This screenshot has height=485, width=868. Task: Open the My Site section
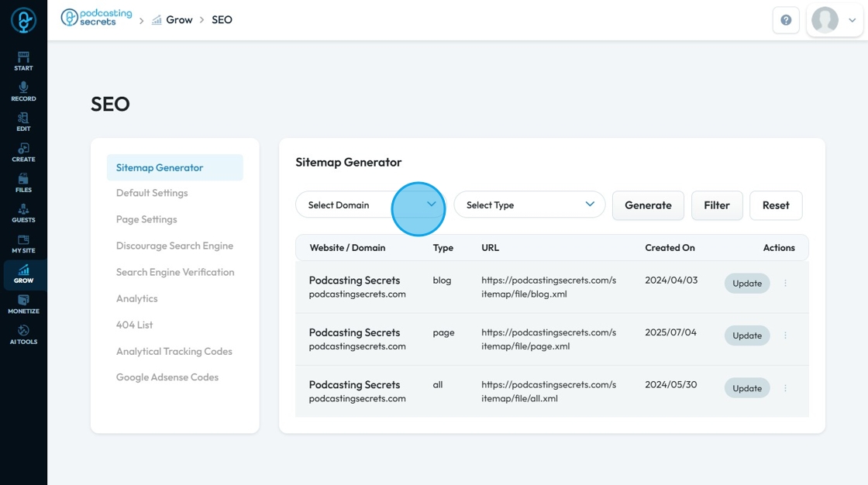click(23, 243)
